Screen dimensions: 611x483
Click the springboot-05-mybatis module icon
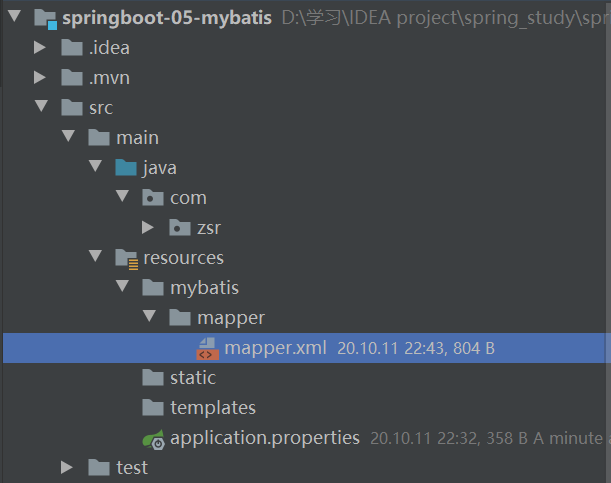click(44, 18)
